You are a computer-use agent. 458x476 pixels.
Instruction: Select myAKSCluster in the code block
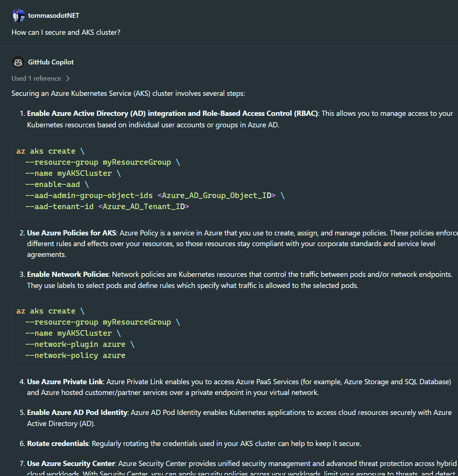[x=84, y=173]
